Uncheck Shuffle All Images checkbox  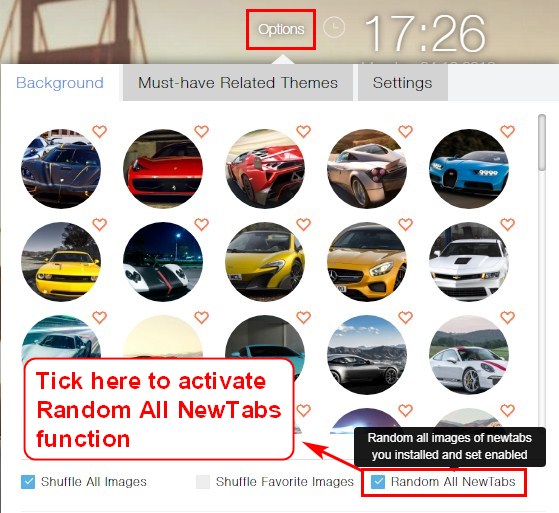(x=28, y=482)
